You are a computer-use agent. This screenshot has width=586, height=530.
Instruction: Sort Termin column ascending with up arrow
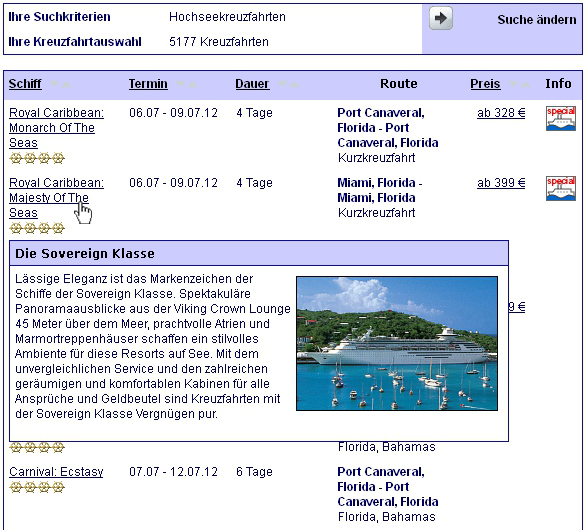(192, 84)
